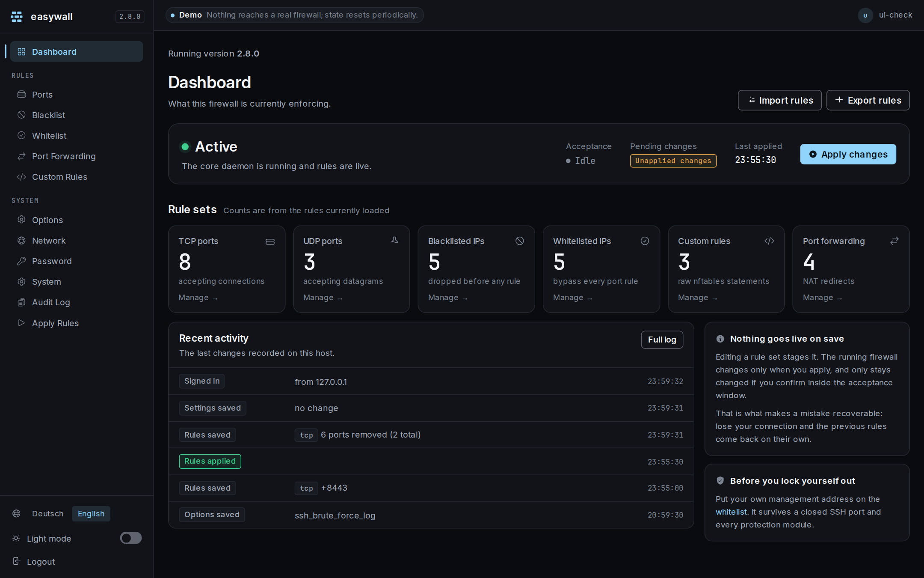Click the Blacklist ban icon in sidebar

[x=21, y=115]
